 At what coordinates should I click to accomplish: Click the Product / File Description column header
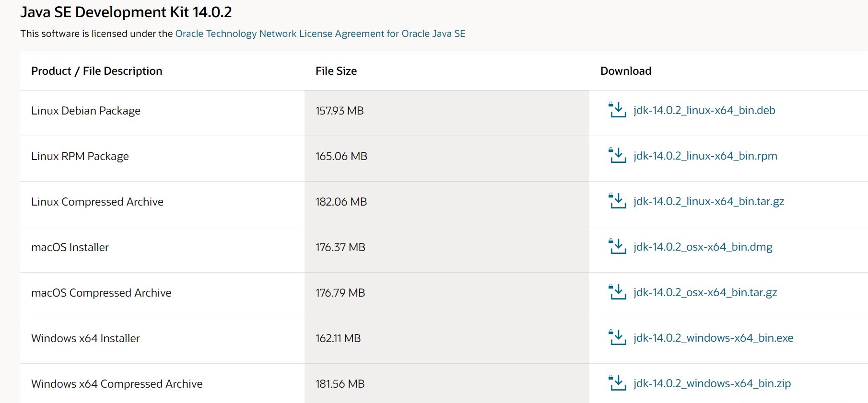point(97,71)
